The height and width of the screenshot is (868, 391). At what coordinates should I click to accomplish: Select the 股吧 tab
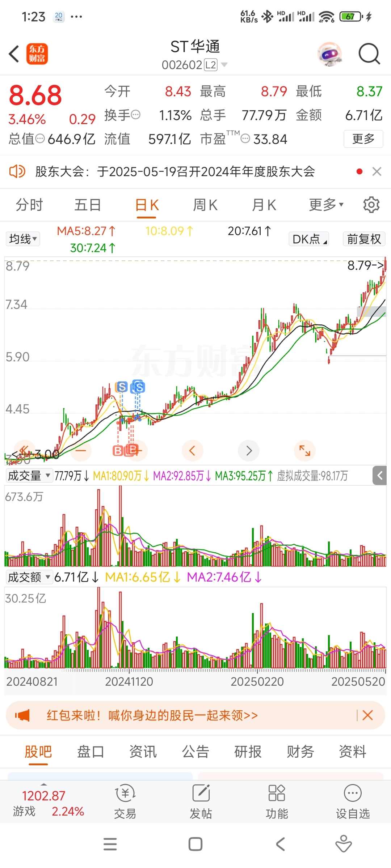[38, 752]
